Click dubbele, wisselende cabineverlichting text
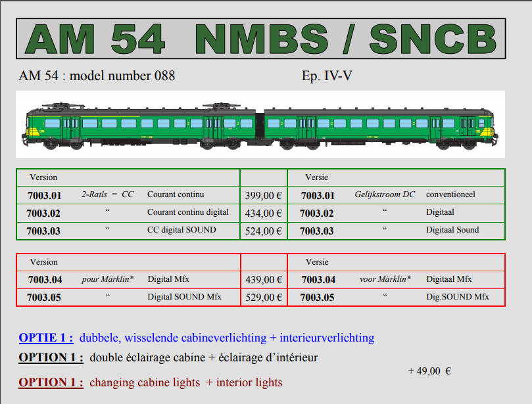The image size is (532, 404). [173, 338]
